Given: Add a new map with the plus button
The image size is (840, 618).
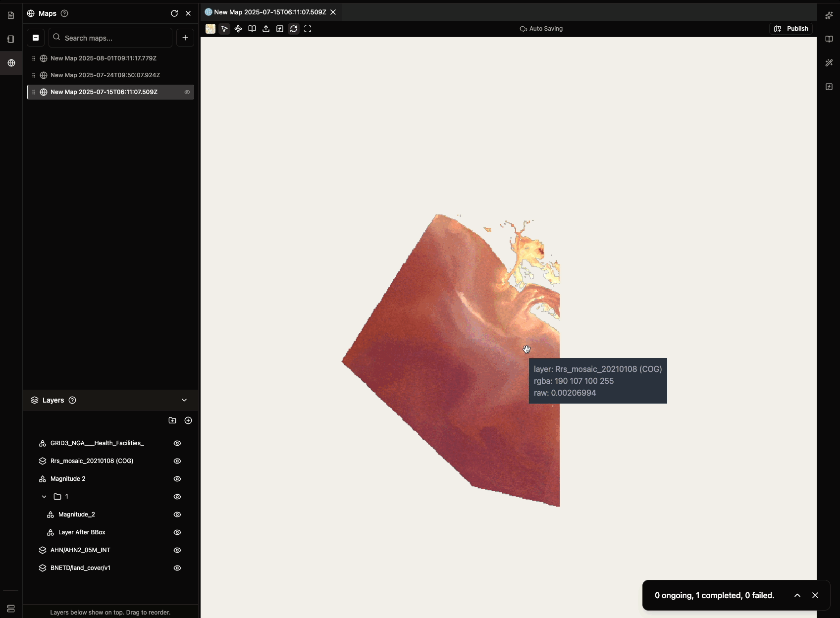Looking at the screenshot, I should click(185, 38).
